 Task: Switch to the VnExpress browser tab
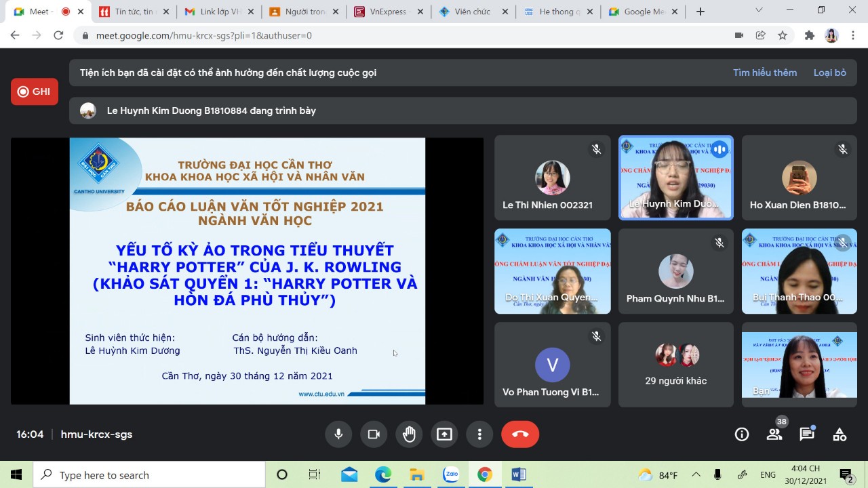(389, 12)
